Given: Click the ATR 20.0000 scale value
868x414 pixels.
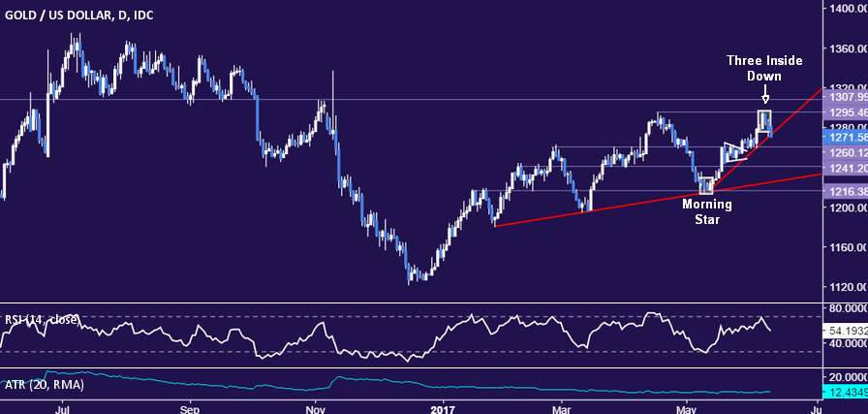Looking at the screenshot, I should click(x=847, y=377).
